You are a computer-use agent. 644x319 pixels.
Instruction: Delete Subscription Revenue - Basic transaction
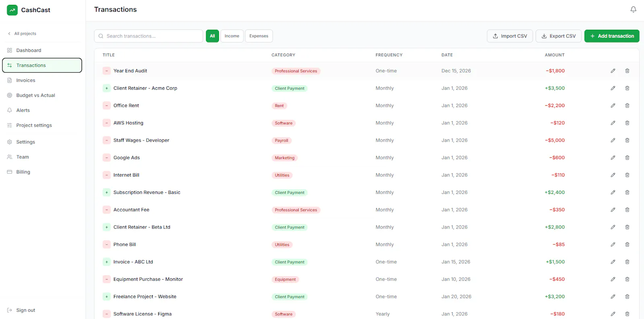627,192
